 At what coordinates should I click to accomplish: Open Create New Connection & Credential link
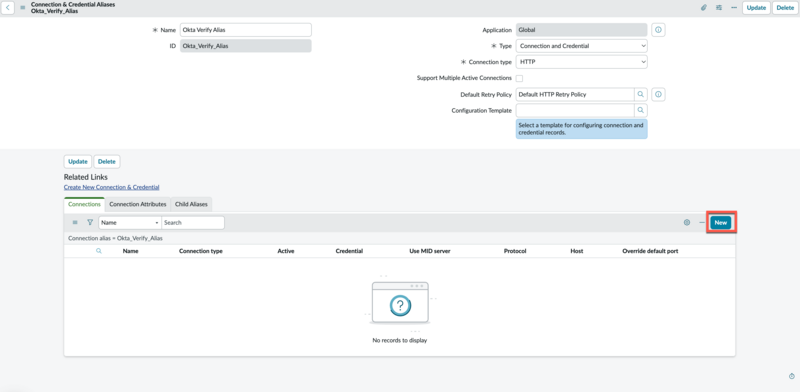pyautogui.click(x=111, y=187)
